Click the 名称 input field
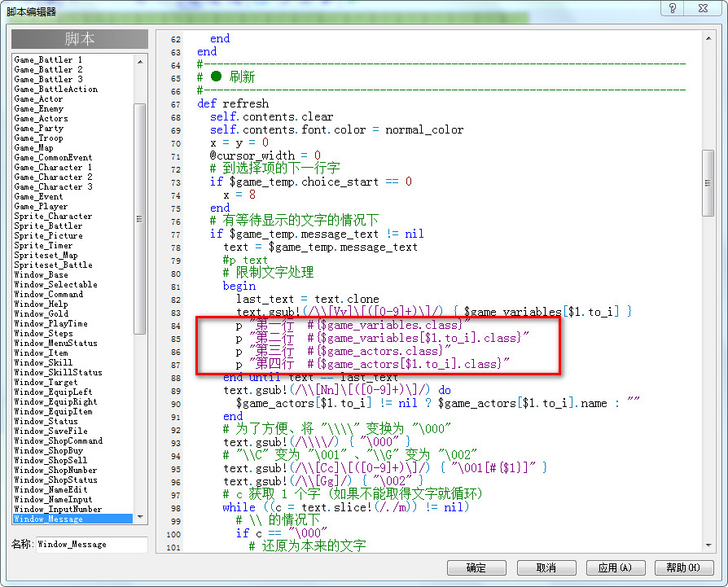The width and height of the screenshot is (728, 587). point(91,545)
